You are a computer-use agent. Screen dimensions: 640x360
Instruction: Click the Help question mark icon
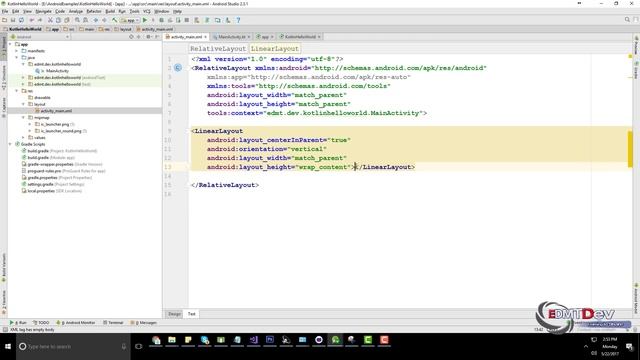point(238,20)
